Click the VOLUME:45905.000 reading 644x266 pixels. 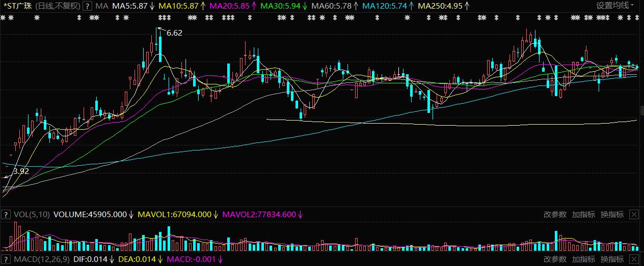click(x=90, y=214)
